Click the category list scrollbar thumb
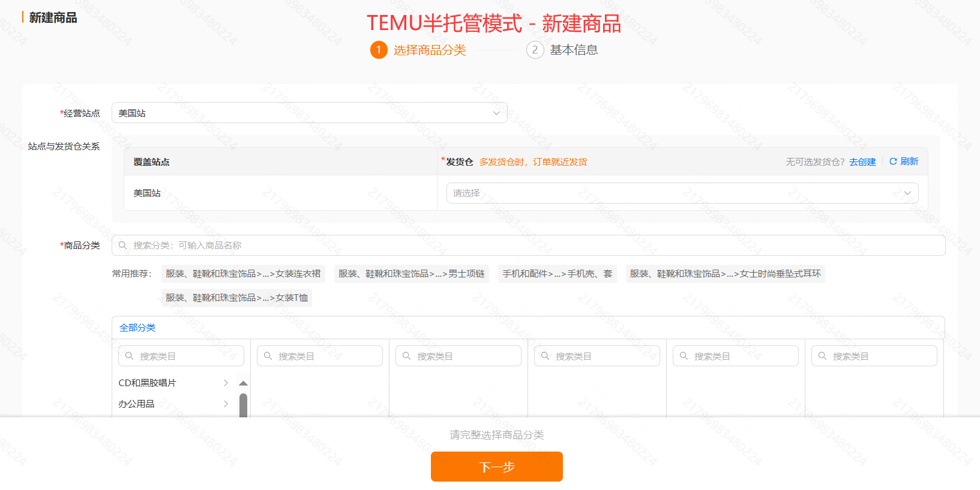This screenshot has width=980, height=490. pos(243,405)
